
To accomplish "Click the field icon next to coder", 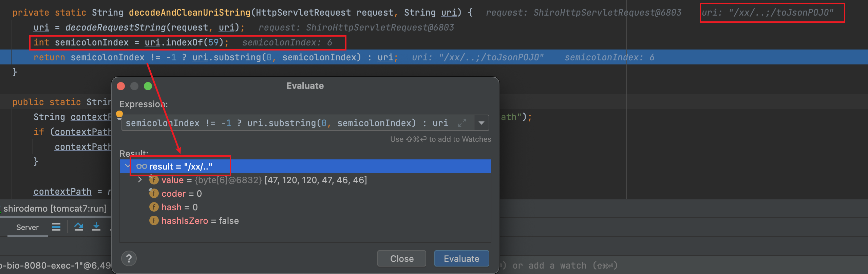I will pyautogui.click(x=154, y=193).
